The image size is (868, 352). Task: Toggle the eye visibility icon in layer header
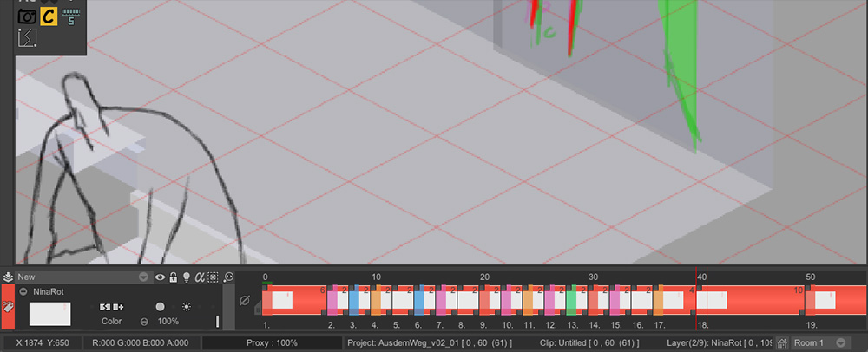tap(160, 277)
